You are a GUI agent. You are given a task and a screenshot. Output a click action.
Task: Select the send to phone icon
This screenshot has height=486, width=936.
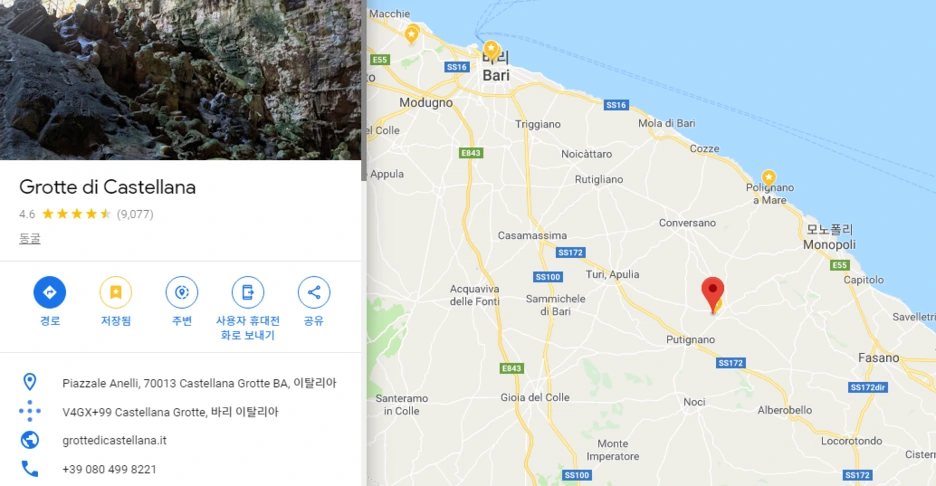(248, 292)
